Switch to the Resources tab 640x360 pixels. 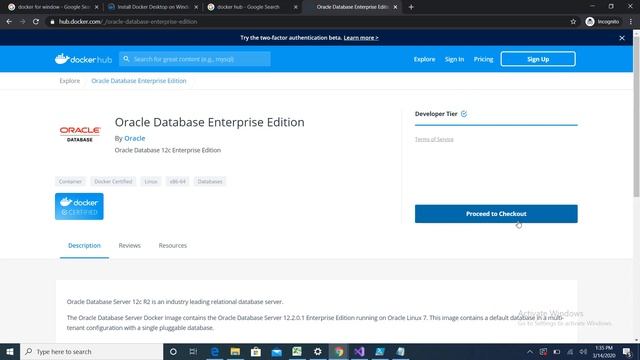[173, 245]
